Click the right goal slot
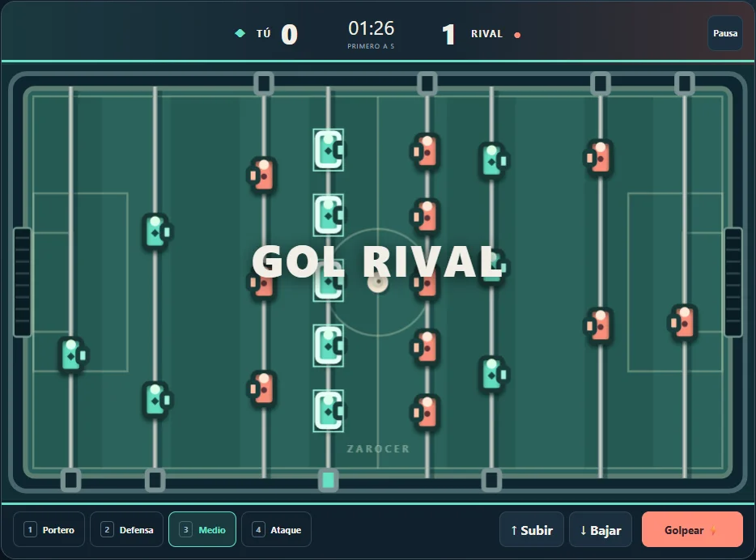 pos(733,282)
